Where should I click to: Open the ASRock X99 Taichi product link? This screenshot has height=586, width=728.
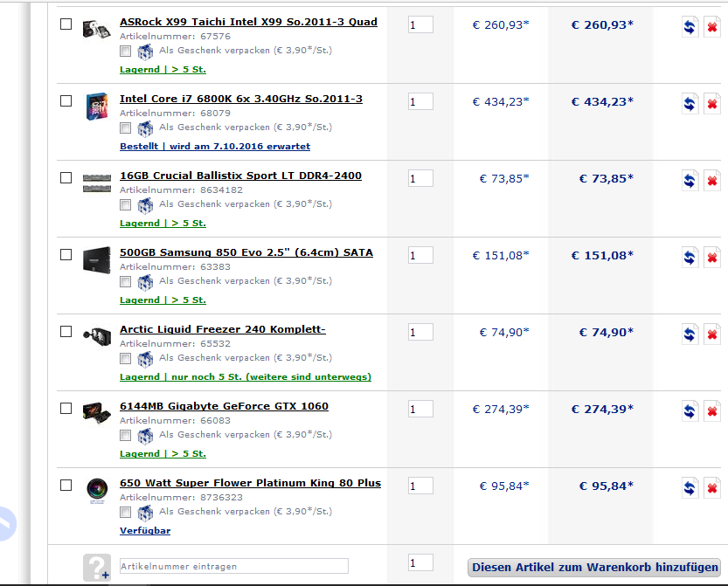click(248, 22)
